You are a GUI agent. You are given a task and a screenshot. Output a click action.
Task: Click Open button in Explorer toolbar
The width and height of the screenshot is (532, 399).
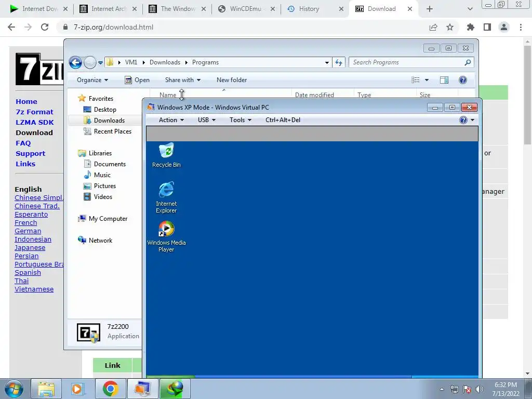tap(137, 80)
